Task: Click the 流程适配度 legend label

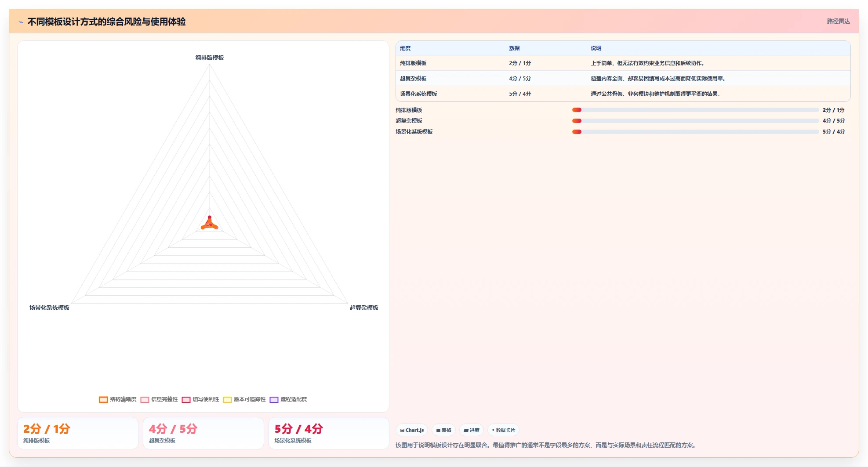Action: tap(294, 399)
